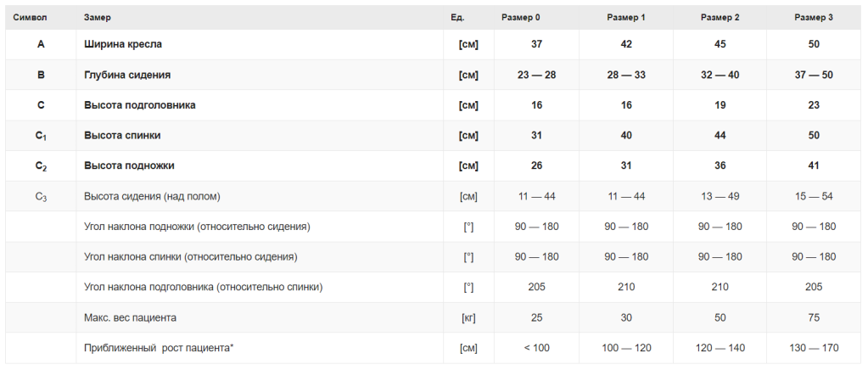
Task: Select the 'Размер 1' column header
Action: (626, 18)
